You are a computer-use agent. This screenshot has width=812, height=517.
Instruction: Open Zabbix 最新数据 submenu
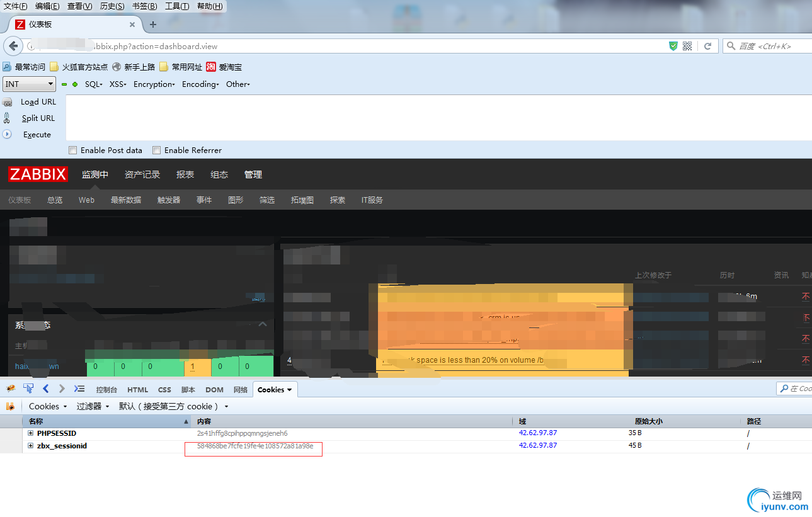[x=126, y=200]
